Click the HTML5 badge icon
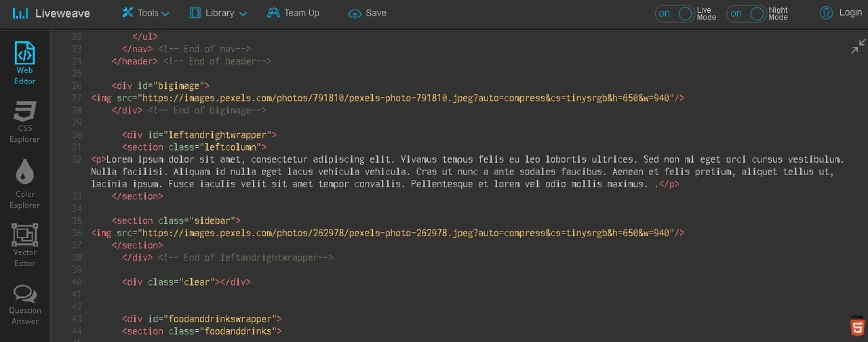 coord(857,327)
